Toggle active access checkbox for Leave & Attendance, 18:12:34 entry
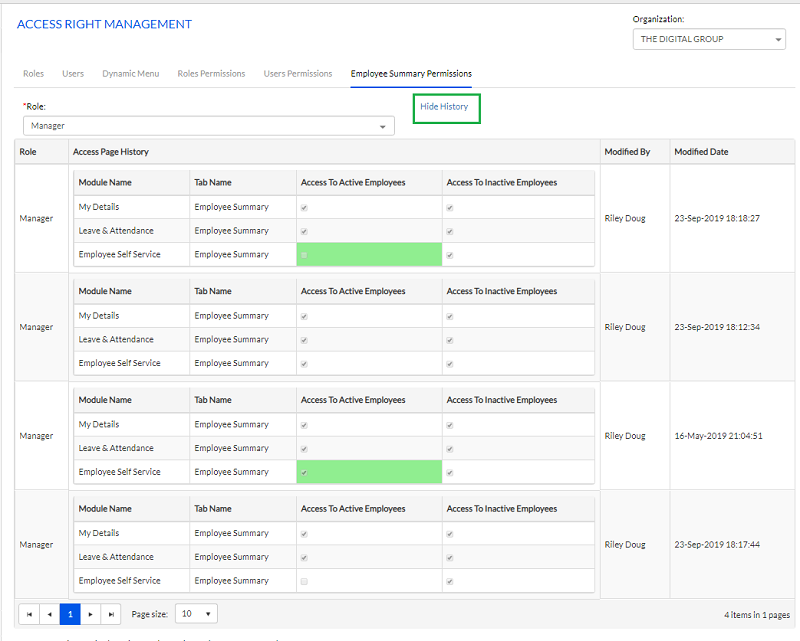Screen dimensions: 800x641 (304, 340)
